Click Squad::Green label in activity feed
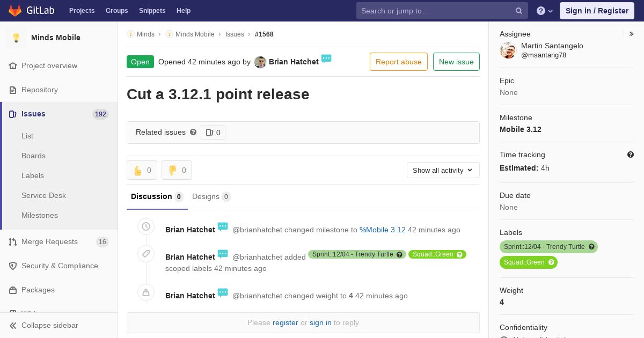The width and height of the screenshot is (644, 338). point(437,254)
